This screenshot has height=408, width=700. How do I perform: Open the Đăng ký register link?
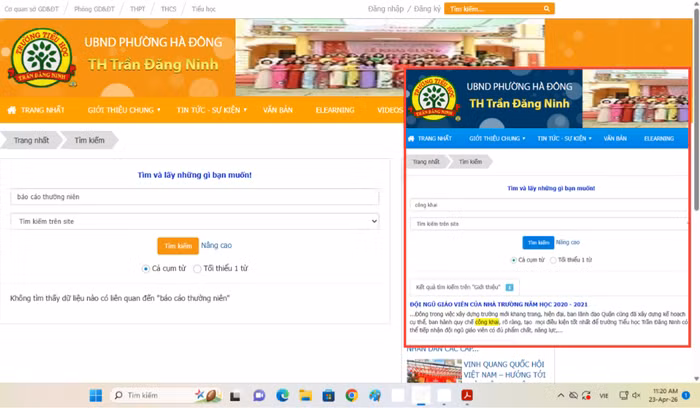click(x=427, y=8)
